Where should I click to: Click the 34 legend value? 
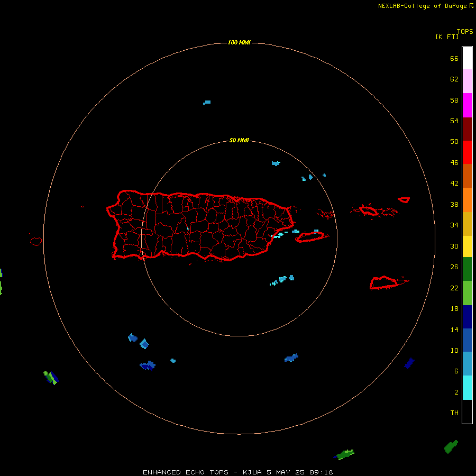[454, 225]
